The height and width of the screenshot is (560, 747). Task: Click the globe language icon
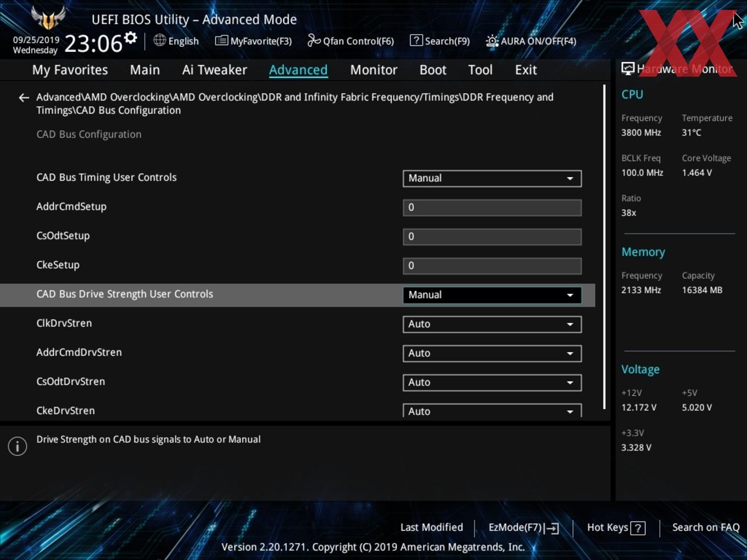tap(159, 40)
